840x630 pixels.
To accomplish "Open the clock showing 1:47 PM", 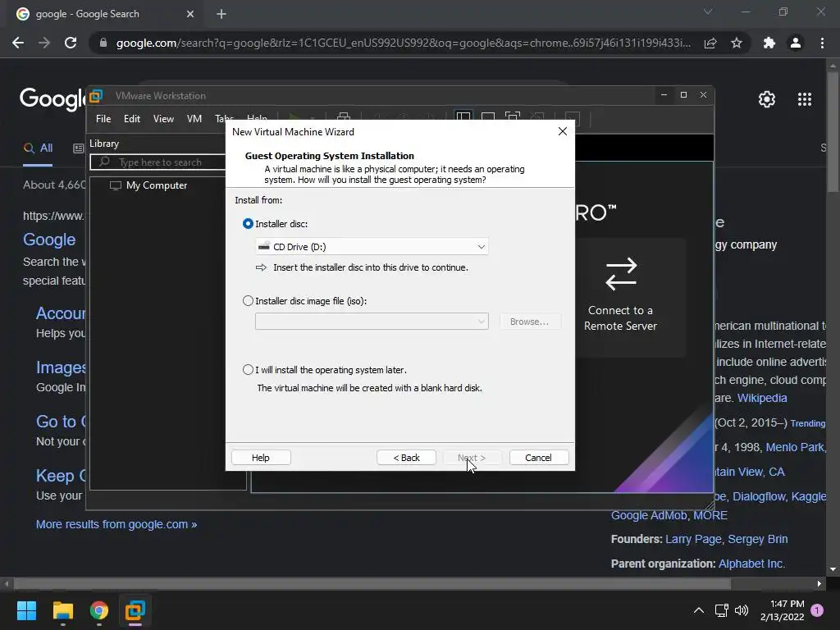I will point(782,610).
